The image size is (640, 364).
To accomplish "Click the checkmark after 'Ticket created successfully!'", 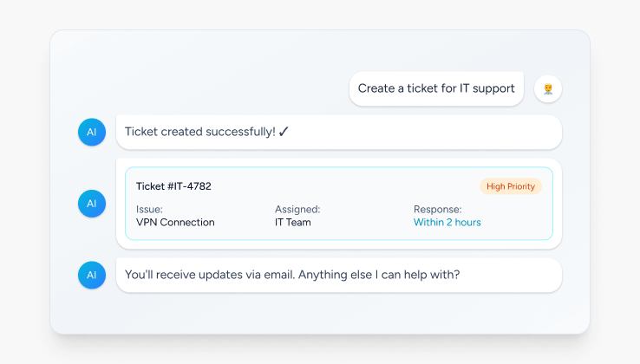I will pyautogui.click(x=284, y=133).
